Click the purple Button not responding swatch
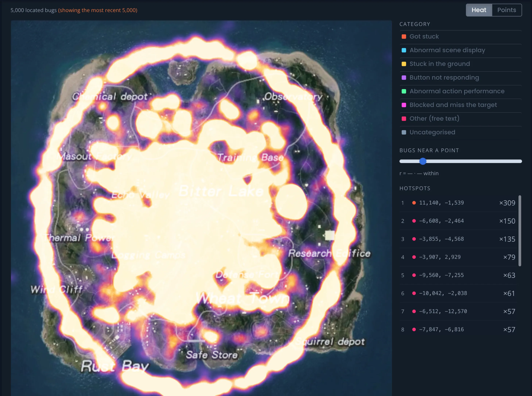Screen dimensions: 532x396 tap(404, 78)
